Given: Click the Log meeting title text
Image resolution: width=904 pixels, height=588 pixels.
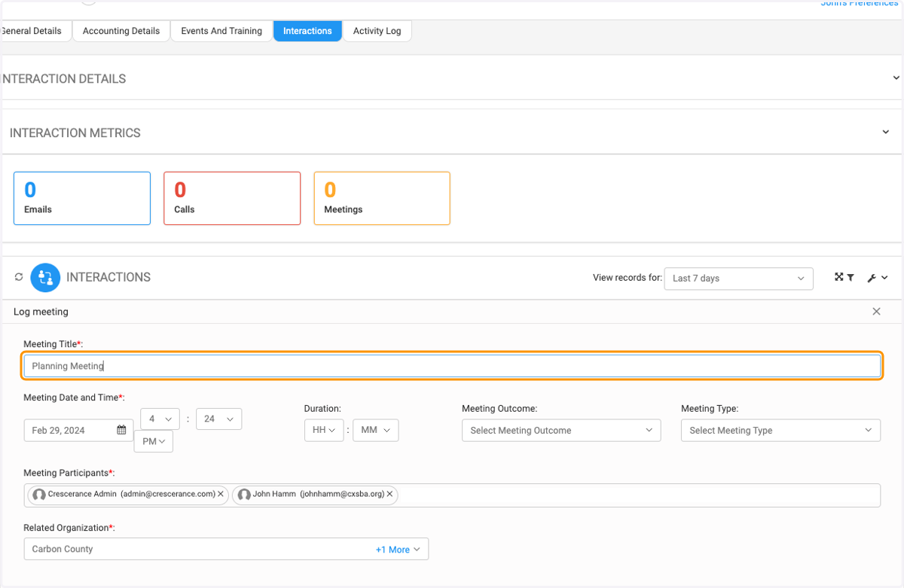Looking at the screenshot, I should [x=41, y=312].
